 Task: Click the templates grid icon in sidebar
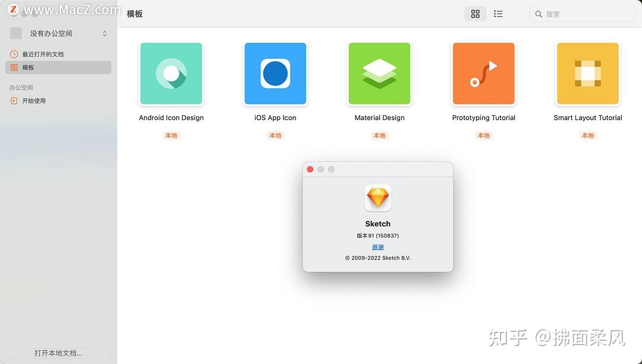click(x=14, y=68)
